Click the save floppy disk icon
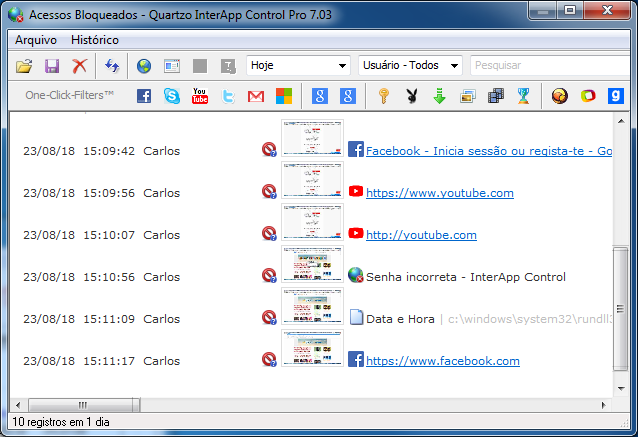This screenshot has height=437, width=638. (52, 66)
